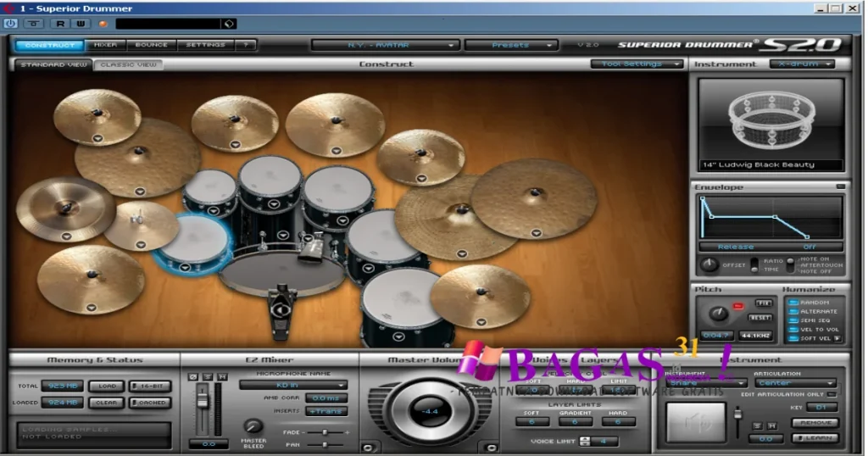
Task: Click the EZ Mixer volume fader
Action: [x=202, y=402]
